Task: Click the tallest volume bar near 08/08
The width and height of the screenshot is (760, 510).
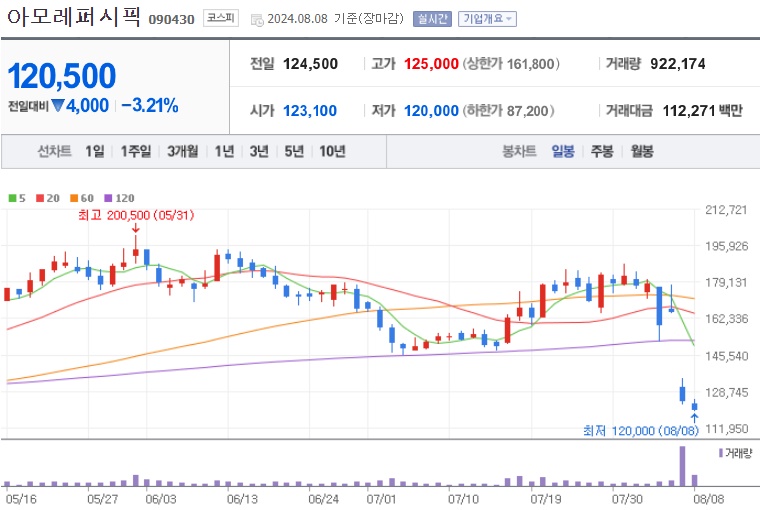Action: pos(682,466)
